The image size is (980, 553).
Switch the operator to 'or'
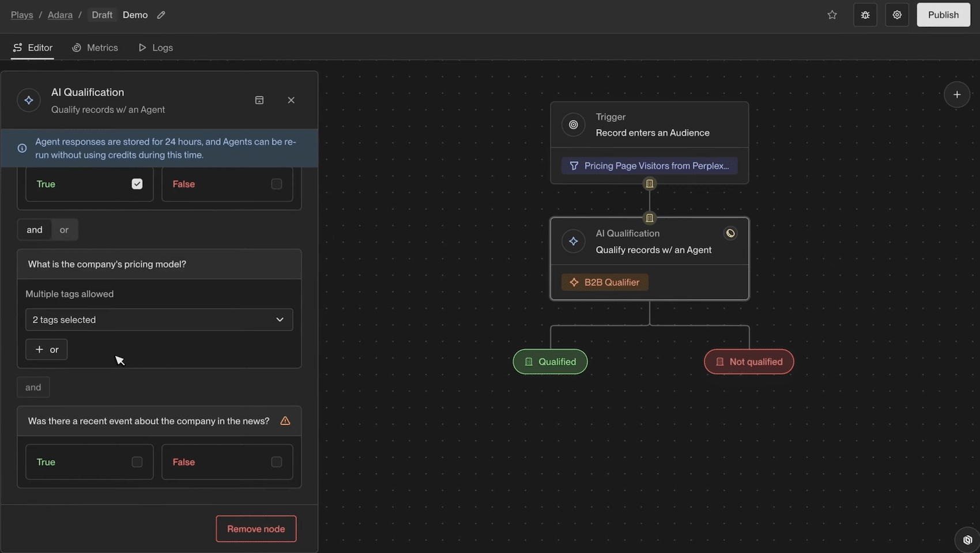click(x=64, y=230)
